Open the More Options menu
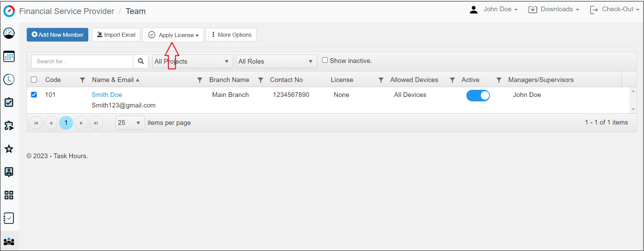 (x=231, y=35)
